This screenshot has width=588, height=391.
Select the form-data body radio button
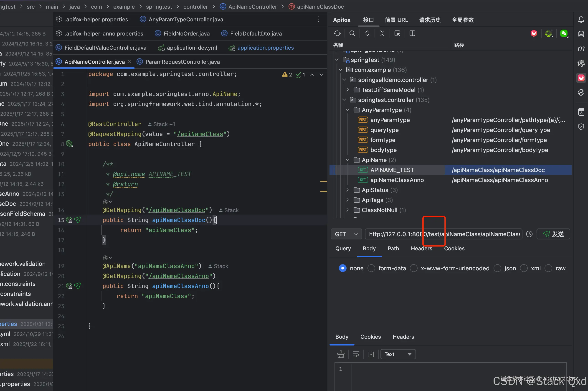click(x=371, y=268)
